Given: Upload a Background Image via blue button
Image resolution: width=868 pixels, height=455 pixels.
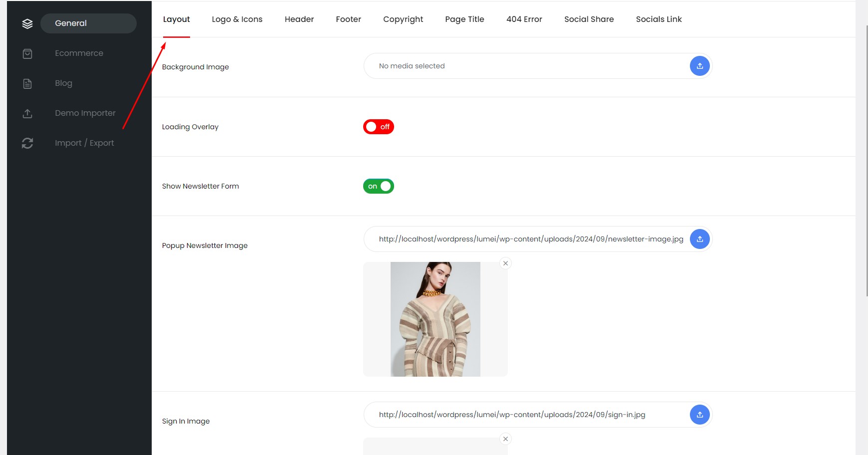Looking at the screenshot, I should click(699, 66).
